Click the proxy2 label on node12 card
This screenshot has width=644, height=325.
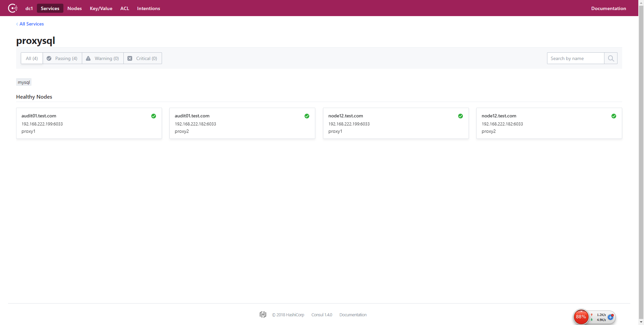pyautogui.click(x=489, y=131)
